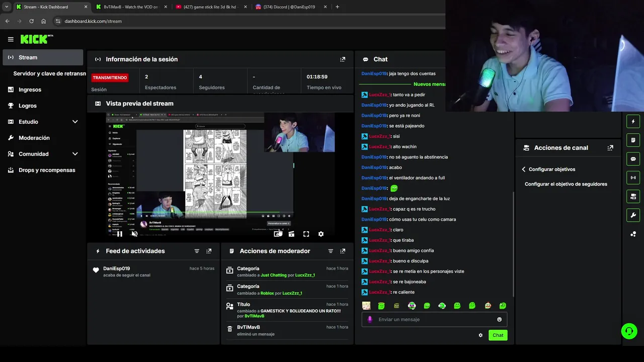Filter the Feed de actividades
Image resolution: width=644 pixels, height=362 pixels.
197,251
